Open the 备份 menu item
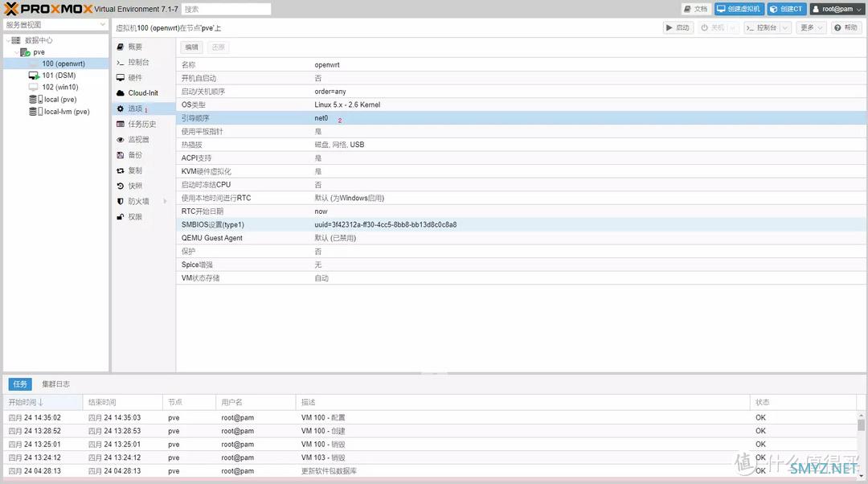 click(x=144, y=155)
